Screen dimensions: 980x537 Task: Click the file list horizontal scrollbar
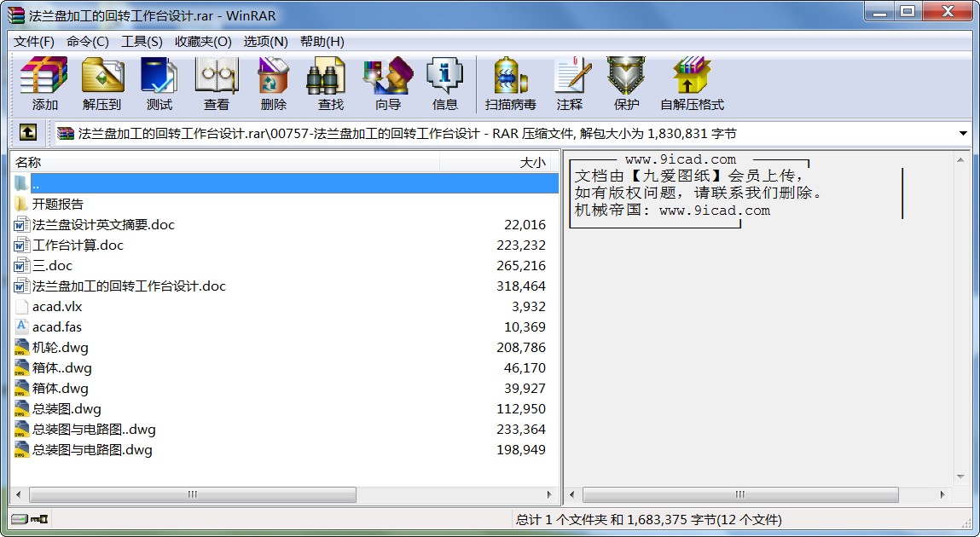[193, 494]
